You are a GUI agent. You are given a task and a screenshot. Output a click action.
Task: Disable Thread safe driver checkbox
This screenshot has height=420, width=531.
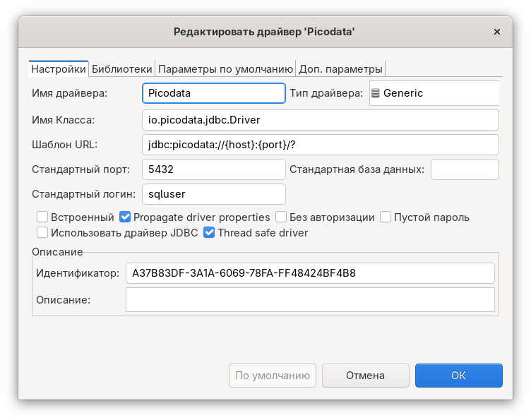pos(209,232)
